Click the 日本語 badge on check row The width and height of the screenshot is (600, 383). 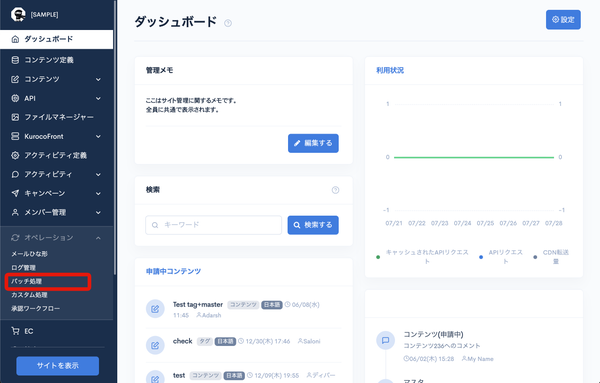(x=225, y=341)
